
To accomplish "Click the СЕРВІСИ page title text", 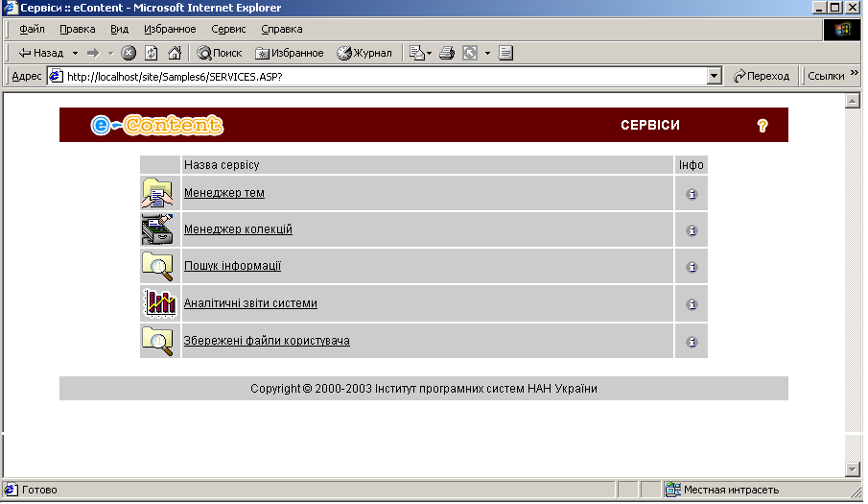I will pos(650,125).
